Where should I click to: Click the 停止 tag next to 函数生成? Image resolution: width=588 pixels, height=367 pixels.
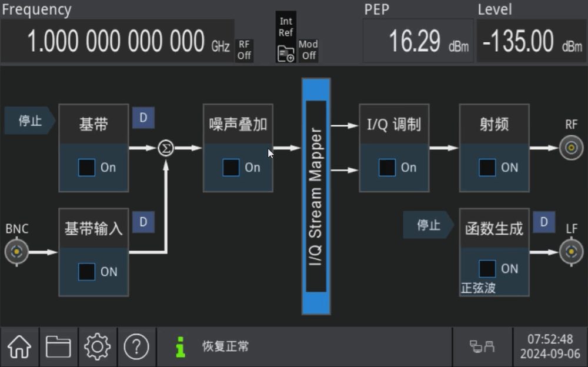point(429,225)
